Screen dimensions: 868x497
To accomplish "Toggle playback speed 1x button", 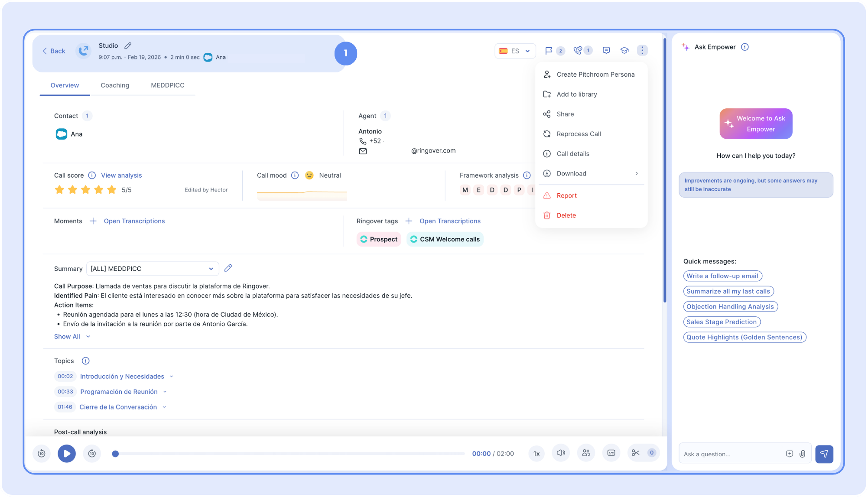I will [536, 454].
